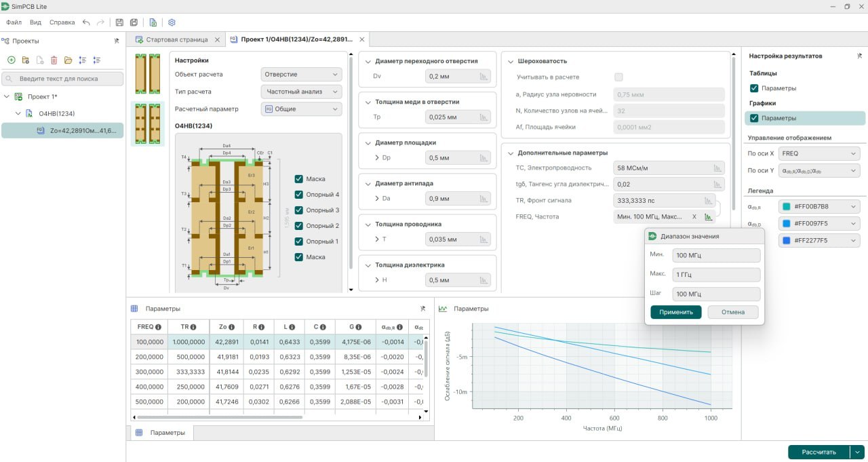868x462 pixels.
Task: Clear the FREQ range with the X icon
Action: click(x=694, y=217)
